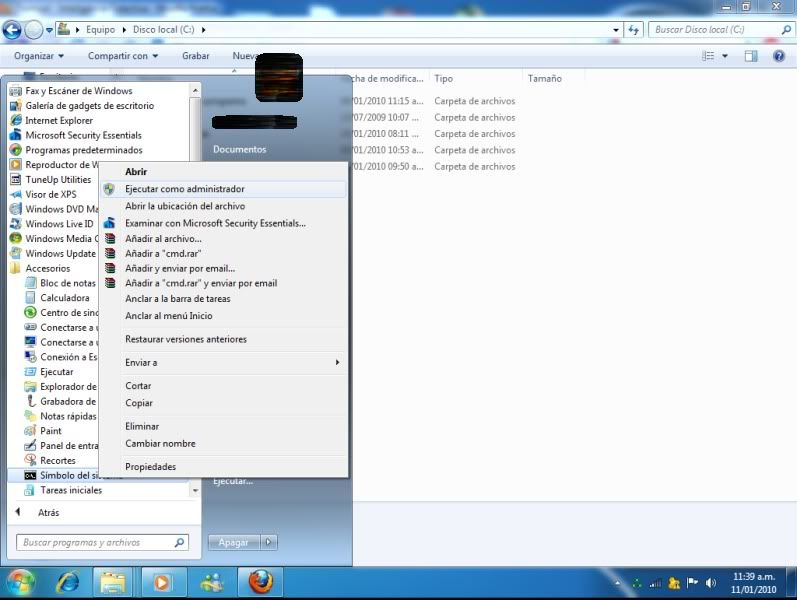Choose Anclar al menú Inicio

coord(224,316)
